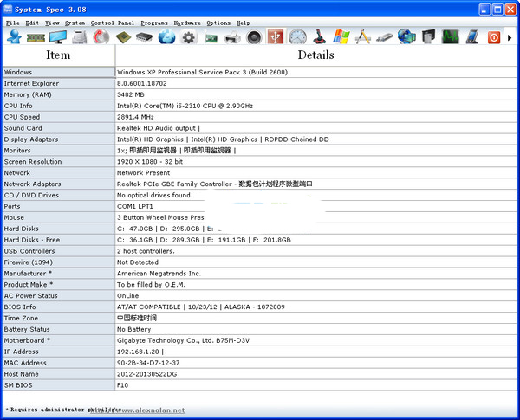Image resolution: width=520 pixels, height=420 pixels.
Task: Expand the toolbar overflow arrow
Action: pyautogui.click(x=510, y=38)
